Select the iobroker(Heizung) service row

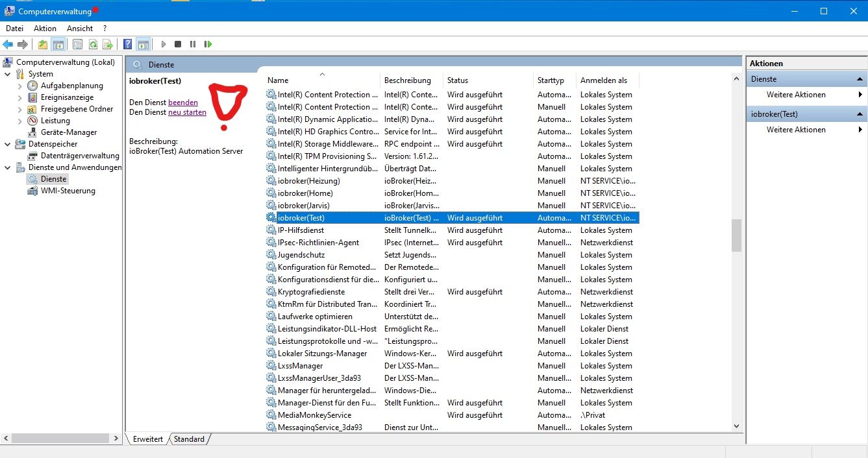tap(453, 181)
